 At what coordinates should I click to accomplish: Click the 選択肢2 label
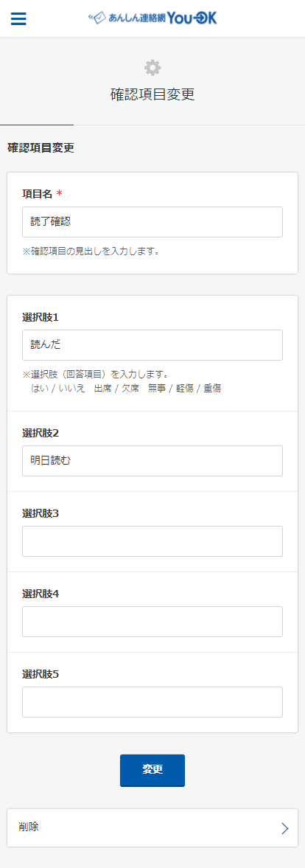coord(41,433)
